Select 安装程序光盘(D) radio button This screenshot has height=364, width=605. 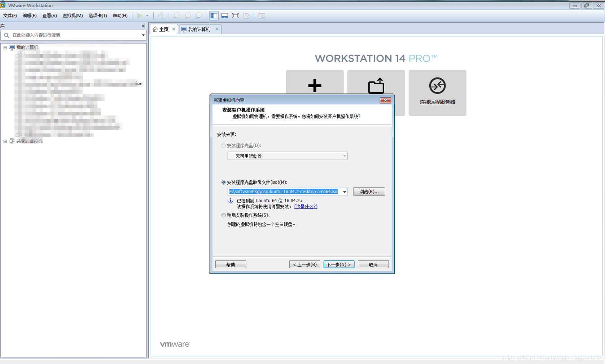(x=223, y=145)
